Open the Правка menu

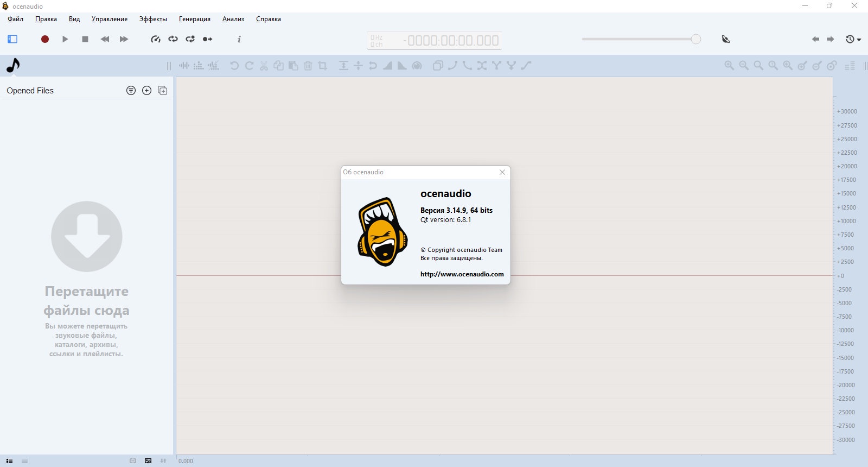pos(46,19)
